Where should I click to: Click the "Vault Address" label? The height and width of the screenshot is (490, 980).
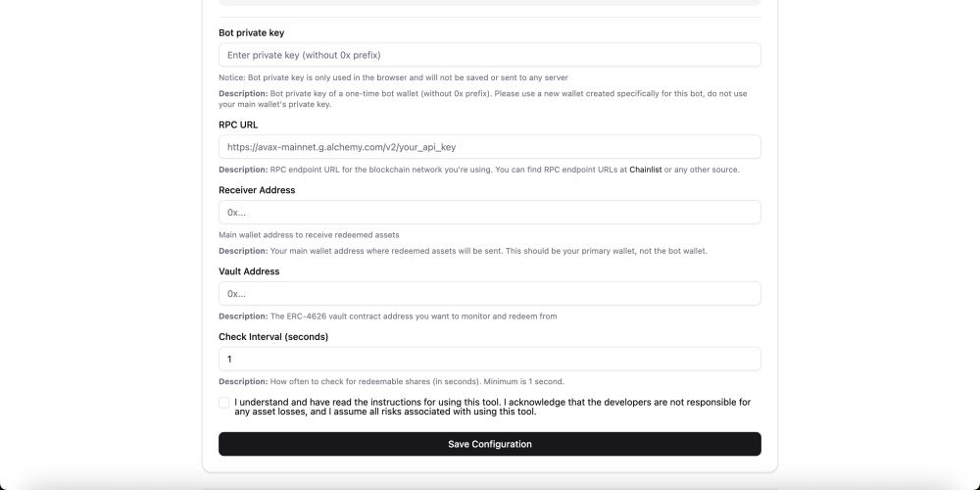click(249, 271)
